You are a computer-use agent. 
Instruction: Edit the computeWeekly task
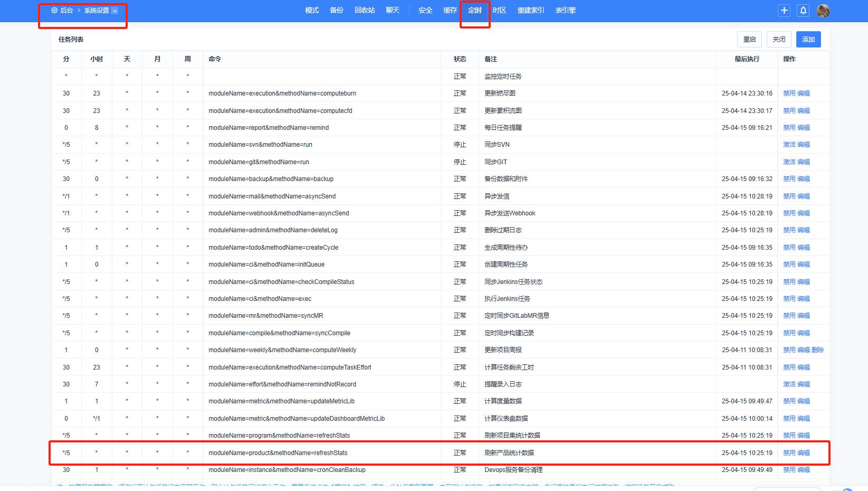[804, 350]
